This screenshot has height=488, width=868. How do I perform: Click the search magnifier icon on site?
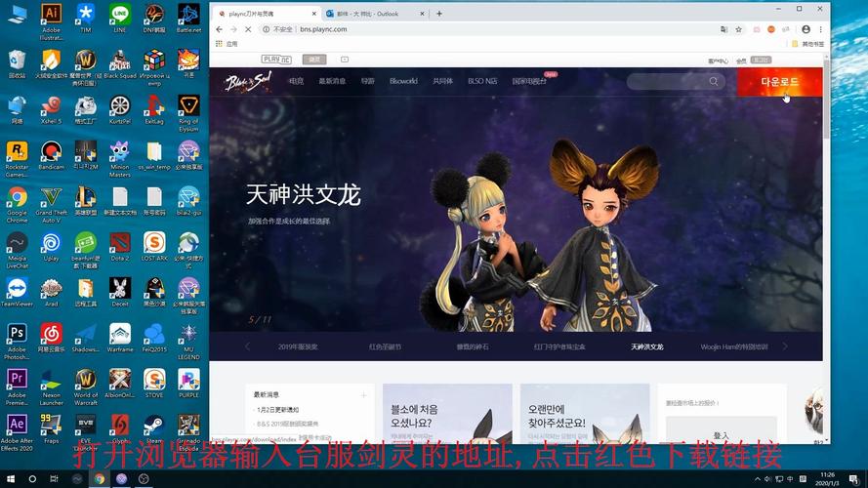click(x=714, y=82)
